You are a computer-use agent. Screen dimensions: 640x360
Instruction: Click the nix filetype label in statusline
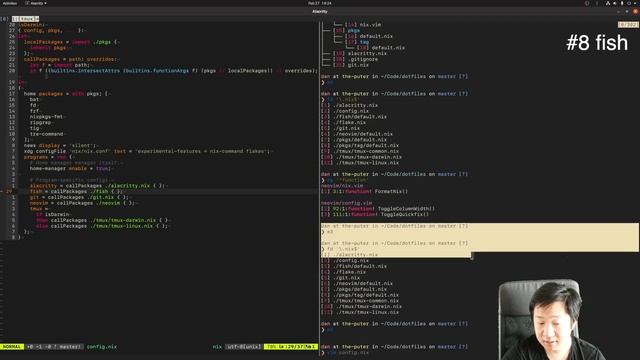[x=217, y=347]
